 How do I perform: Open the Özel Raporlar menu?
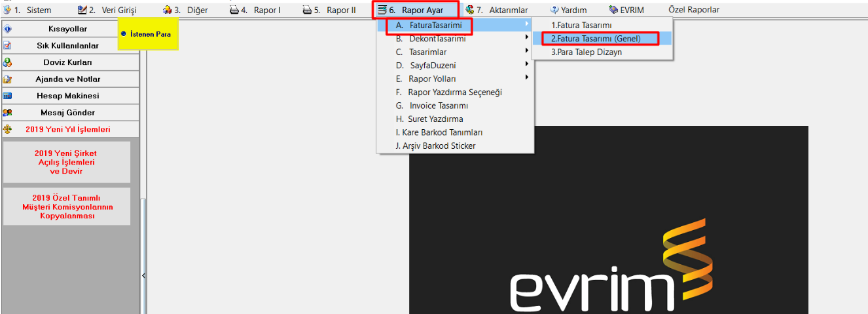coord(694,10)
